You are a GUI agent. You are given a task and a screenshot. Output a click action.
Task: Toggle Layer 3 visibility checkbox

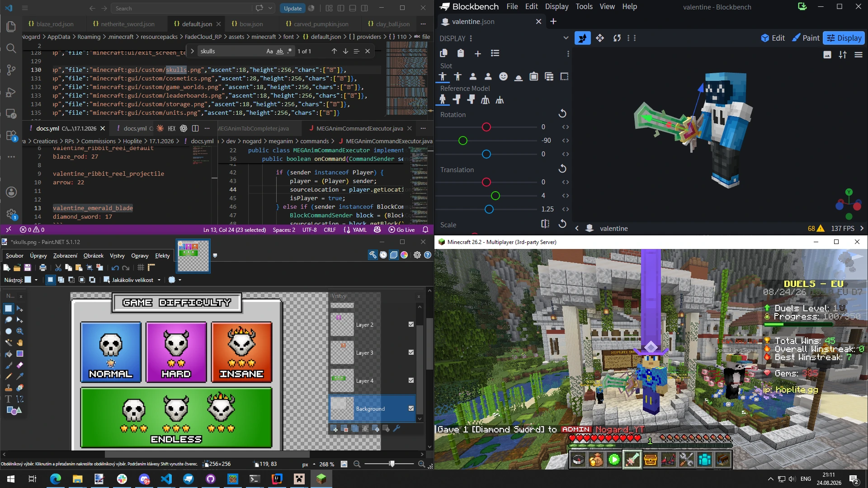[x=411, y=352]
